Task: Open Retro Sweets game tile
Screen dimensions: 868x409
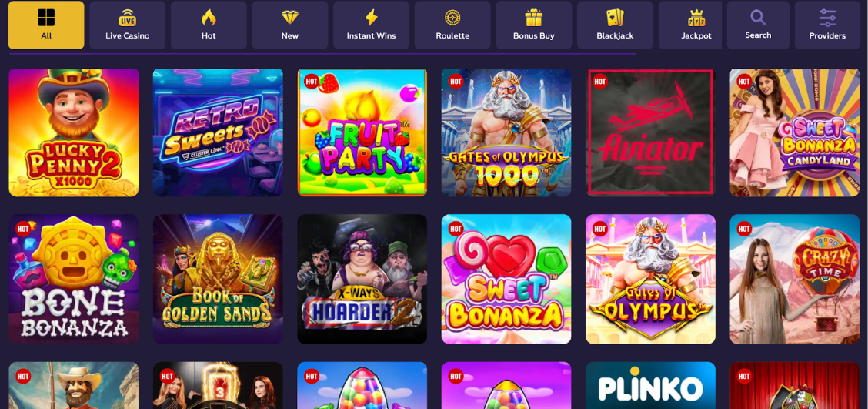Action: [218, 132]
